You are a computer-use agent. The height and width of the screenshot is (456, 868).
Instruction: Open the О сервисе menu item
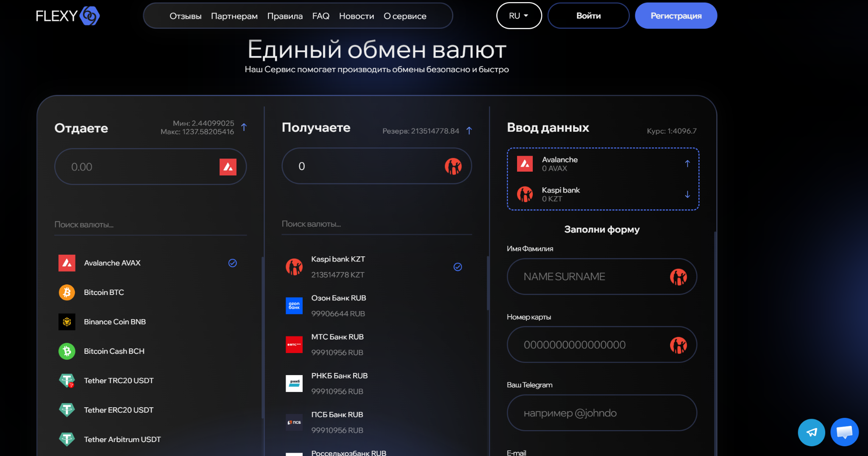pyautogui.click(x=405, y=16)
